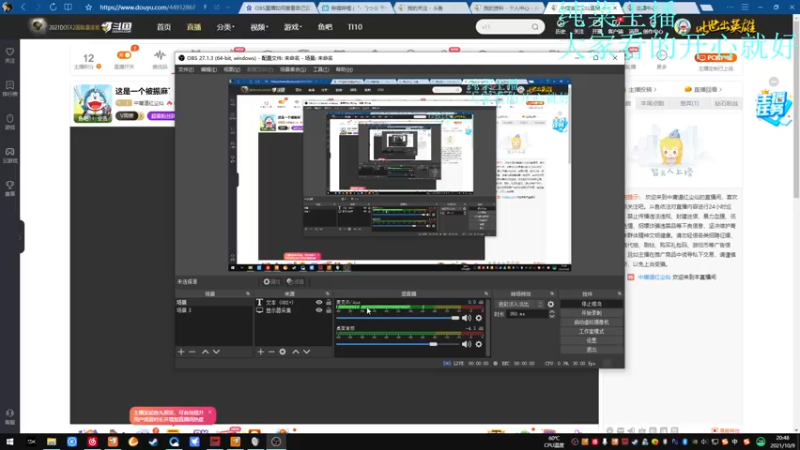Toggle the orange live switch in Douyu toolbar
Viewport: 800px width, 450px height.
[124, 55]
